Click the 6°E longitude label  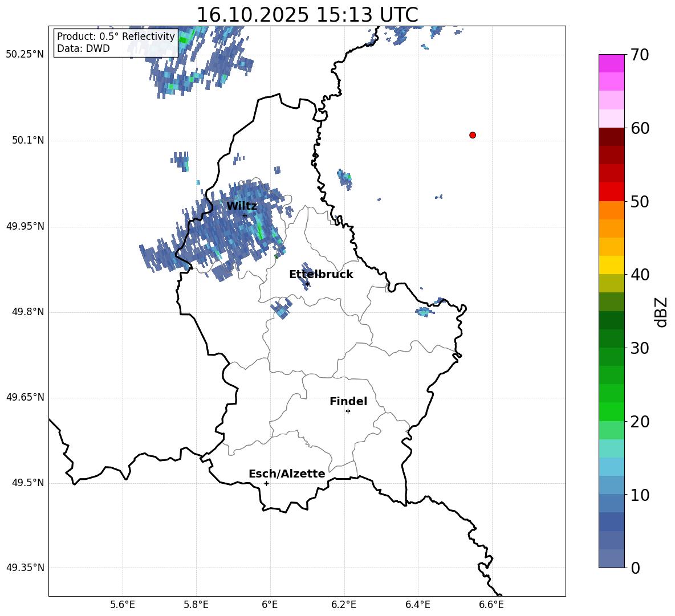pyautogui.click(x=270, y=605)
